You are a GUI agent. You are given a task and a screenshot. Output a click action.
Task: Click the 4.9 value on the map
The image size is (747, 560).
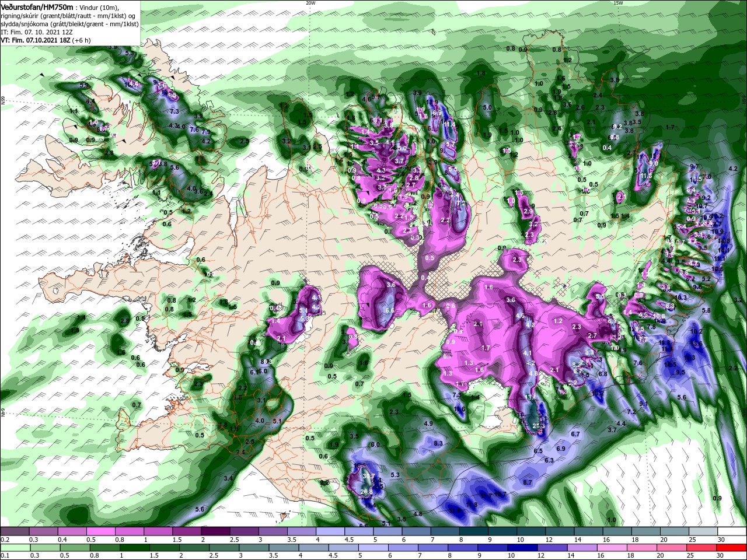428,423
